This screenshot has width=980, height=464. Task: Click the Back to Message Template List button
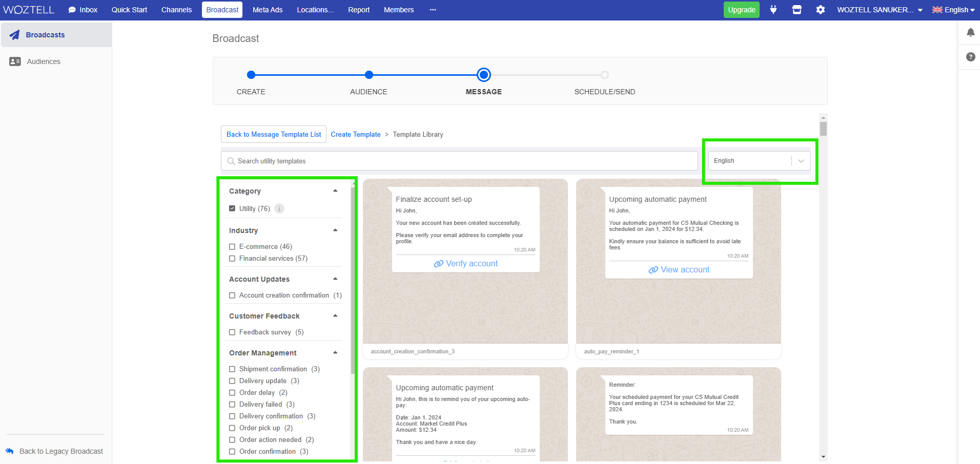pyautogui.click(x=273, y=134)
